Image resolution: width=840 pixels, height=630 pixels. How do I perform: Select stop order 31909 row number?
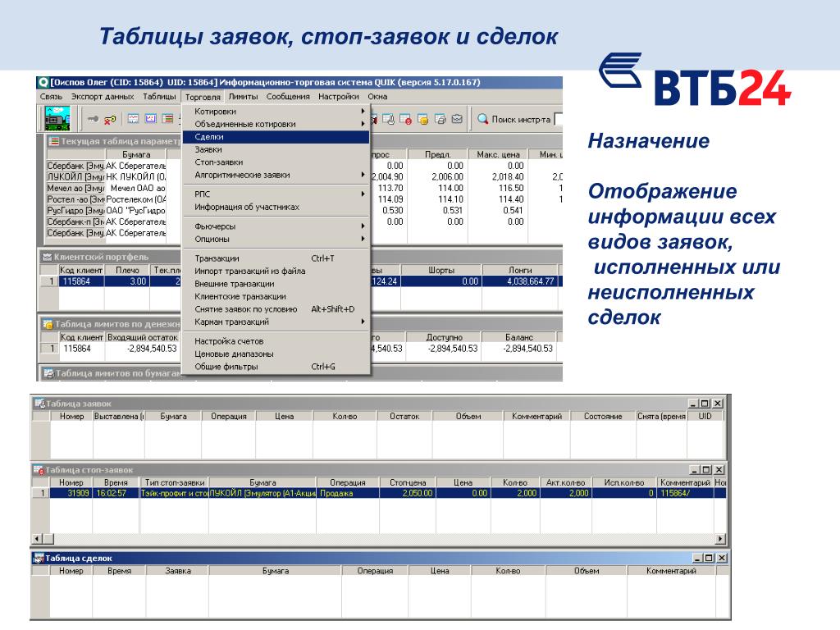click(x=41, y=493)
